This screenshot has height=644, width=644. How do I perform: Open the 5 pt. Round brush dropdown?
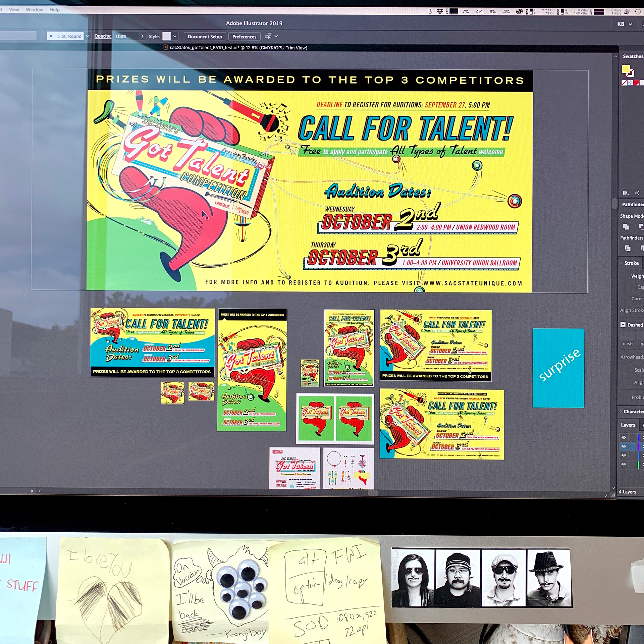click(x=88, y=36)
